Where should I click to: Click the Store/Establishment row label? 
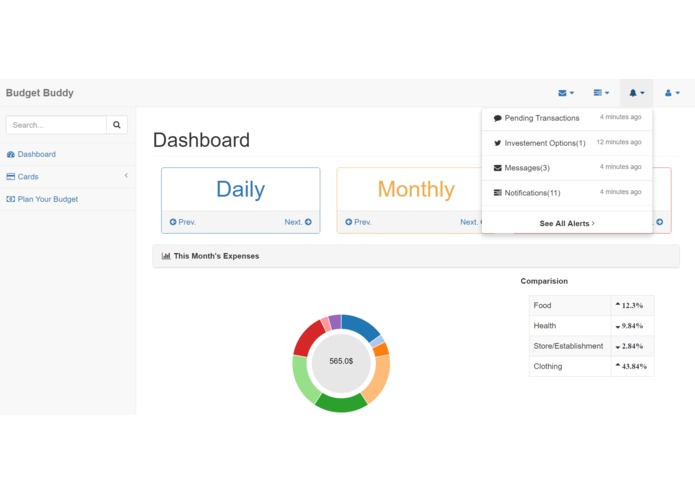[568, 346]
